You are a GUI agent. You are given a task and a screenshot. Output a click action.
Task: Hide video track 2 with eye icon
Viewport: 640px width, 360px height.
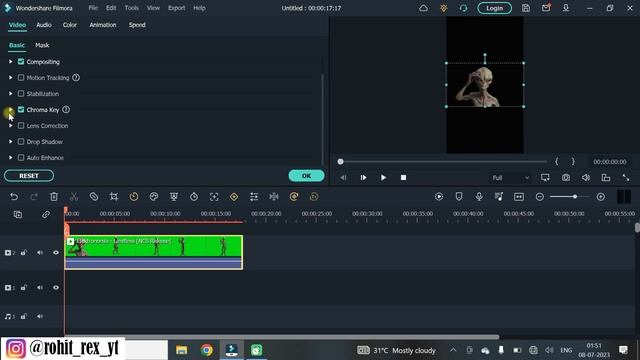[56, 253]
